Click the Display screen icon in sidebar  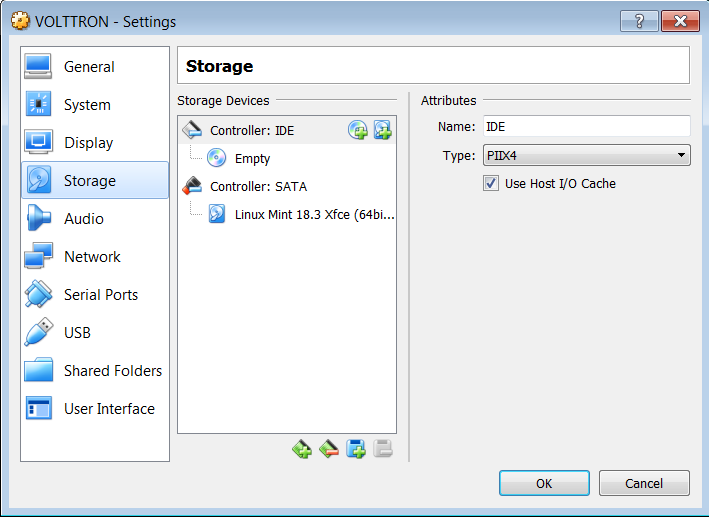[x=38, y=142]
